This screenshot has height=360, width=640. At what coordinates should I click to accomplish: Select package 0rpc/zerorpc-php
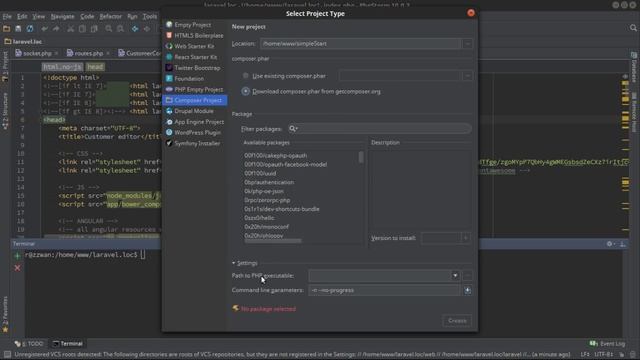click(267, 200)
